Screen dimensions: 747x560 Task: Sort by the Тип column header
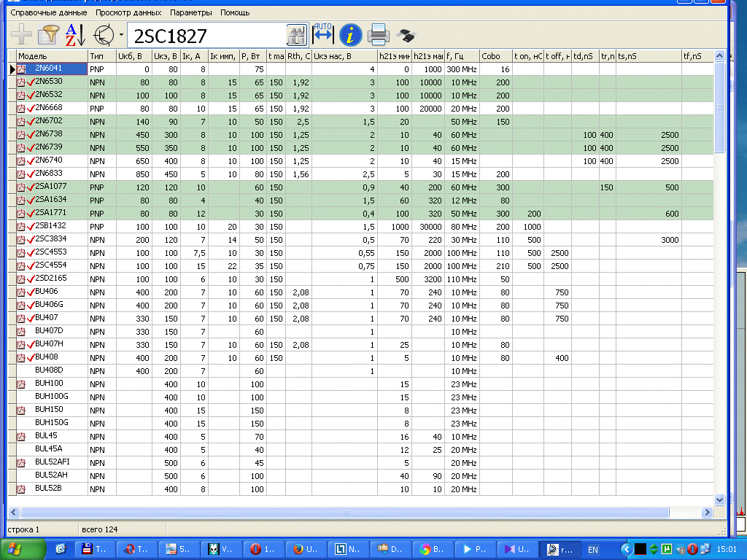(x=102, y=56)
